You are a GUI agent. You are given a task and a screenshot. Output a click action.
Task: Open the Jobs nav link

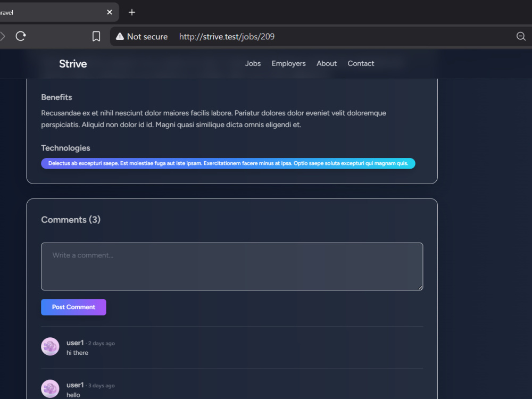(x=253, y=63)
